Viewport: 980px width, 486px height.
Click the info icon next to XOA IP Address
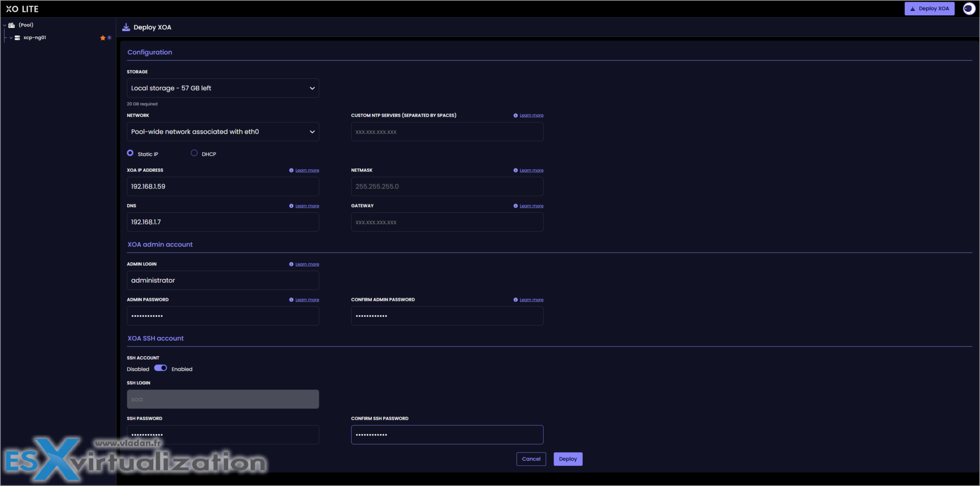(x=291, y=170)
